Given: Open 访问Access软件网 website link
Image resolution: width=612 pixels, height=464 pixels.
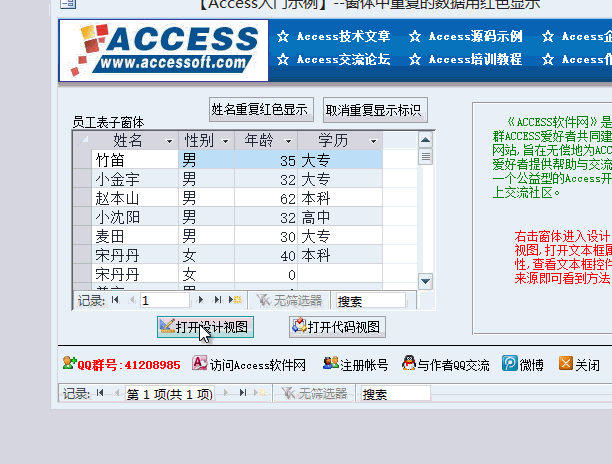Looking at the screenshot, I should [249, 364].
